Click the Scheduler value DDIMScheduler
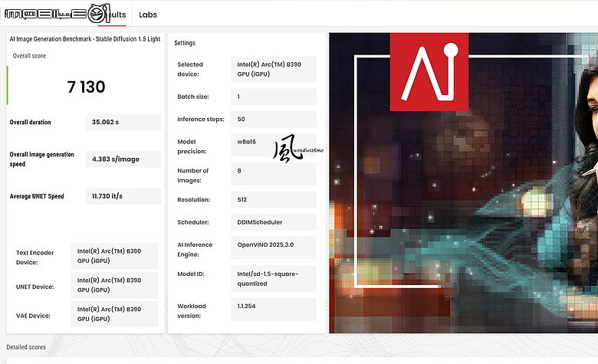The width and height of the screenshot is (598, 364). [x=274, y=222]
